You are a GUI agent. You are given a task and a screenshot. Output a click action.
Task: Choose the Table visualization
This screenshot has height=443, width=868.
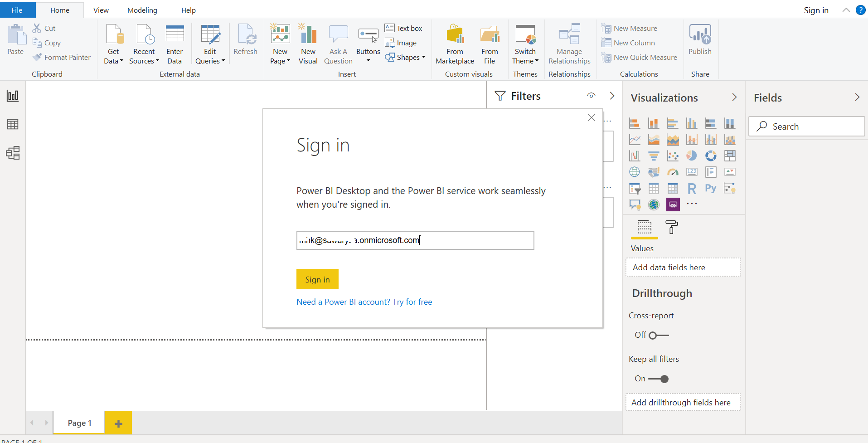point(654,188)
